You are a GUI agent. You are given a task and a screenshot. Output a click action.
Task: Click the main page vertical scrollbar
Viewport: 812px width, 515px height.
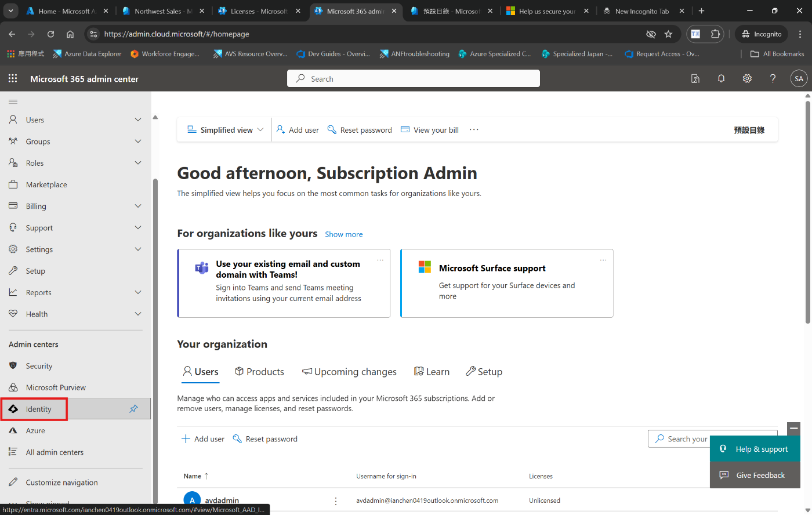808,212
